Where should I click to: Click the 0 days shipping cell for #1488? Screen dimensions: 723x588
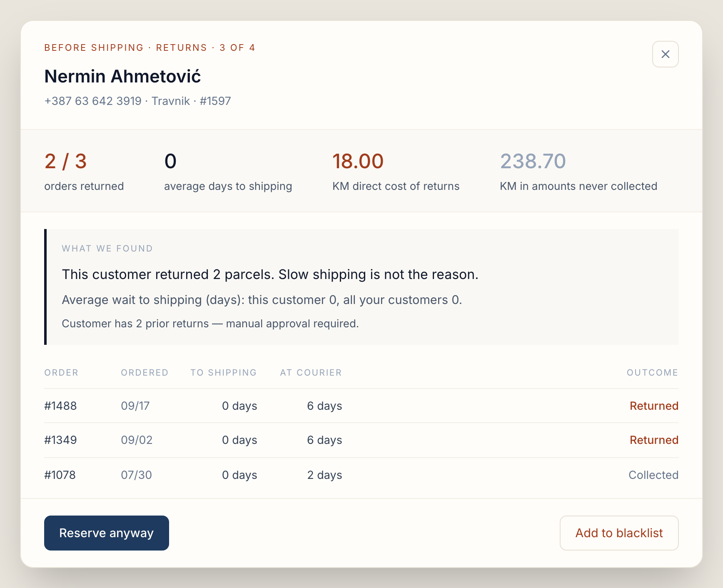click(239, 406)
